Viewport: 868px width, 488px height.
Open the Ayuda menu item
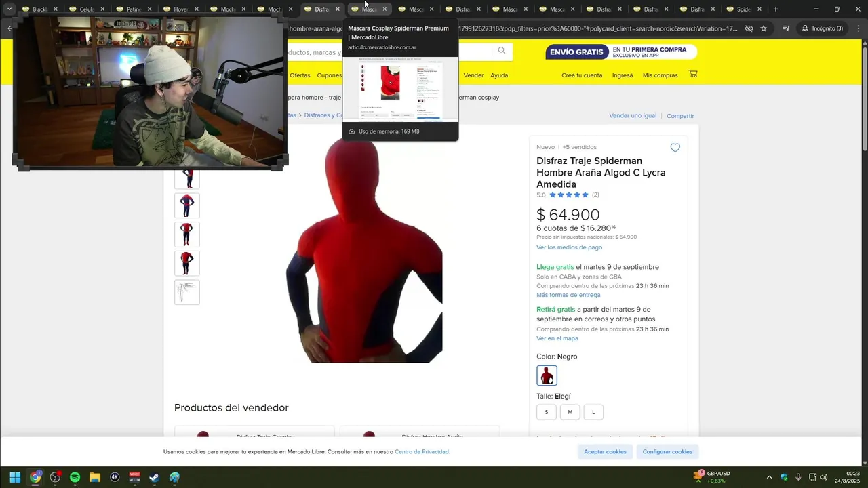(x=499, y=75)
